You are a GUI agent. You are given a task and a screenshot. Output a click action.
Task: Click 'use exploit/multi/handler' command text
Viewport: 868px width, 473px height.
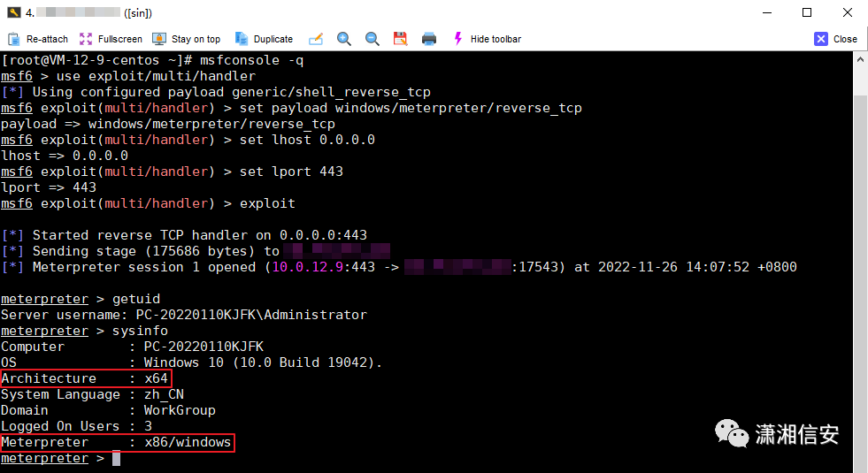click(156, 76)
